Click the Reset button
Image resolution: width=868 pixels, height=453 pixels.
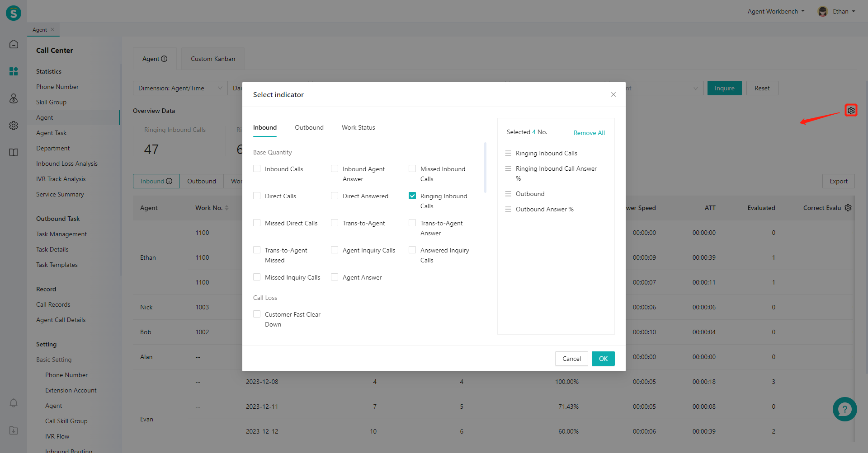(762, 88)
